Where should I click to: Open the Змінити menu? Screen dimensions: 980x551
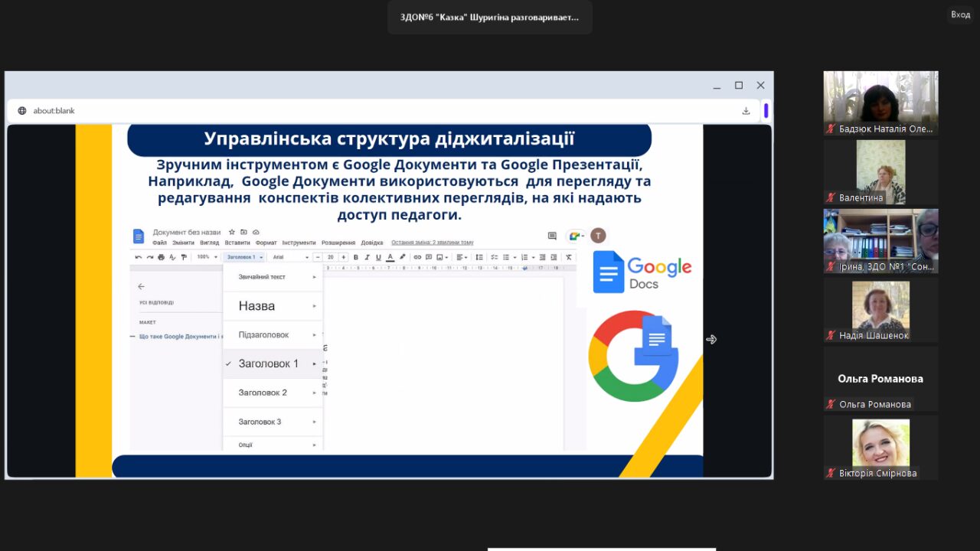point(183,243)
